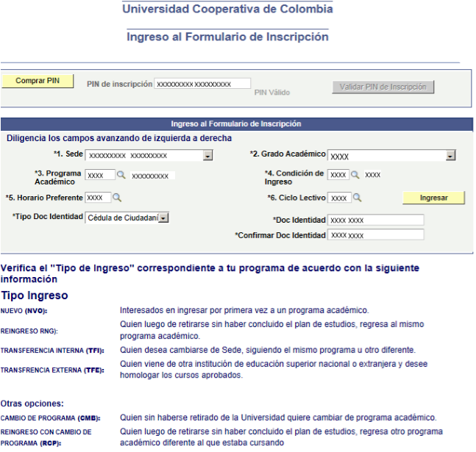Click the Universidad Cooperativa de Colombia title

click(227, 9)
